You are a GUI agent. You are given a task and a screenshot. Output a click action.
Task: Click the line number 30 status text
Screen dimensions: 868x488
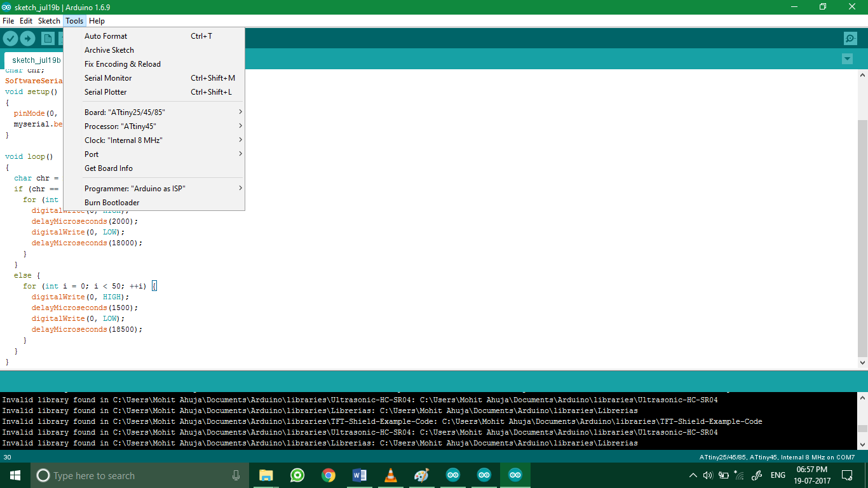[7, 457]
